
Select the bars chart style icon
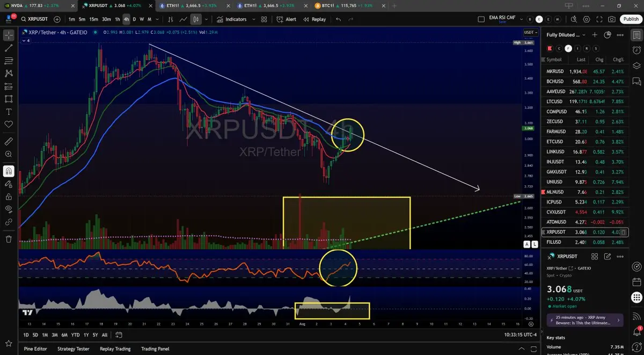point(171,19)
